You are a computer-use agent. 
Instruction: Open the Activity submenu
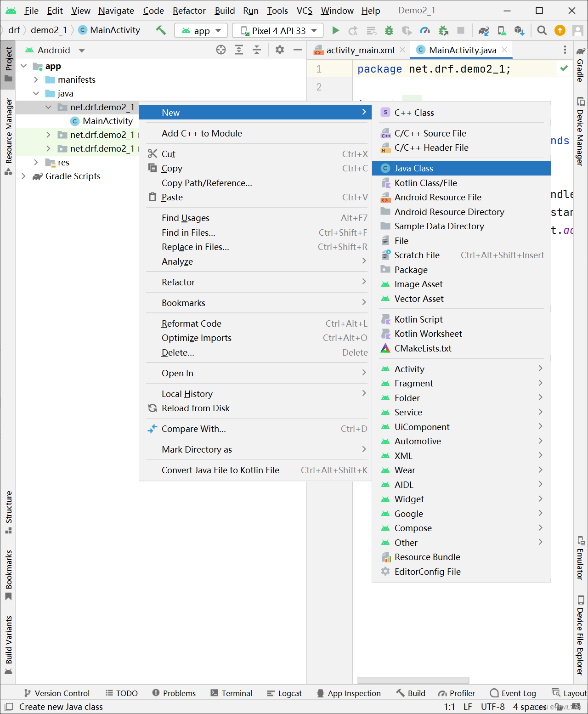[x=461, y=369]
